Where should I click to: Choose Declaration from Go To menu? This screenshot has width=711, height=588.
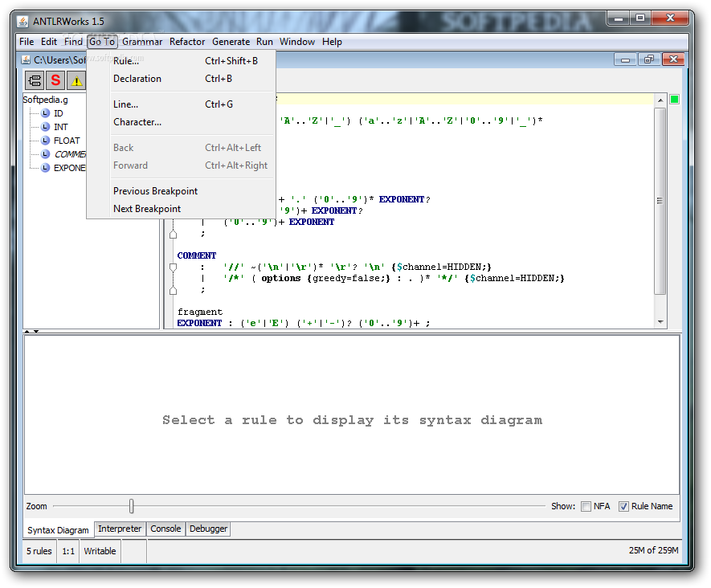[181, 79]
